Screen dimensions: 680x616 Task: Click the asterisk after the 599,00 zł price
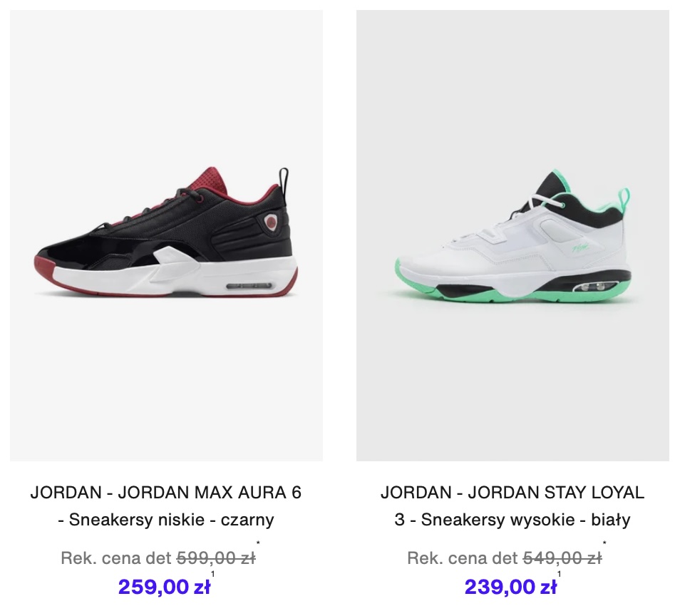point(258,543)
